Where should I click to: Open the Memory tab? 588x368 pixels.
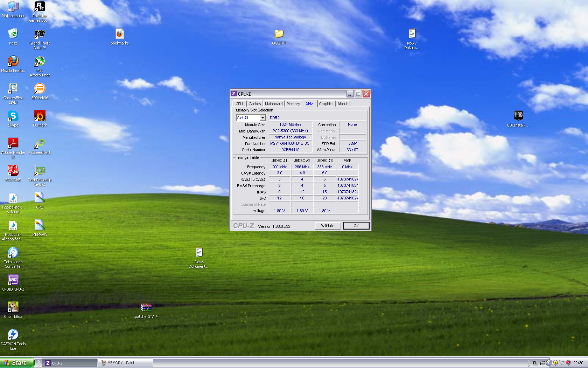[293, 104]
